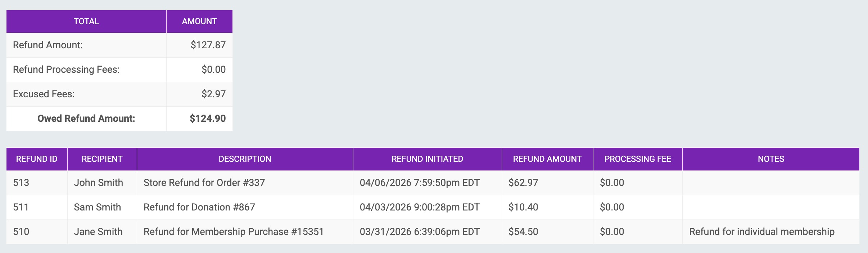The image size is (868, 253).
Task: Click the Refund for individual membership note
Action: [761, 232]
